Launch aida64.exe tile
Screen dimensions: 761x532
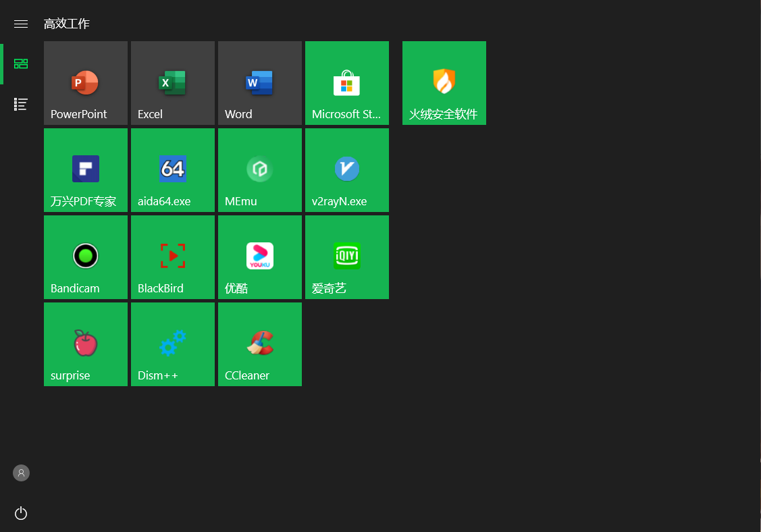173,170
